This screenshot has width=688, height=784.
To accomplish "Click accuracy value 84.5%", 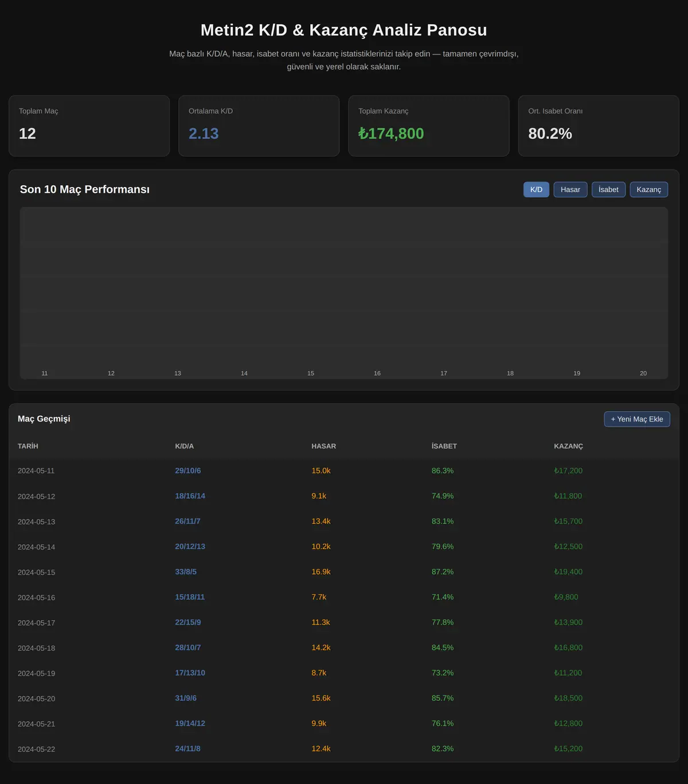I will coord(443,648).
